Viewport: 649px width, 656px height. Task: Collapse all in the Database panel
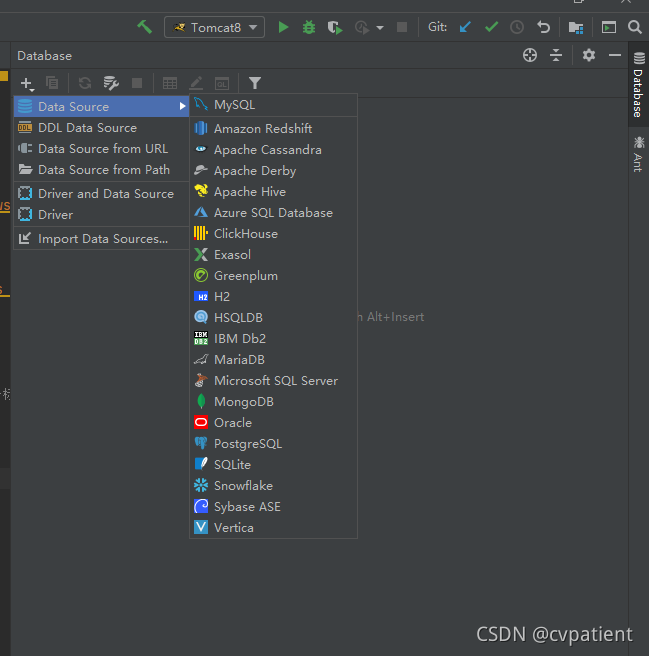(556, 55)
